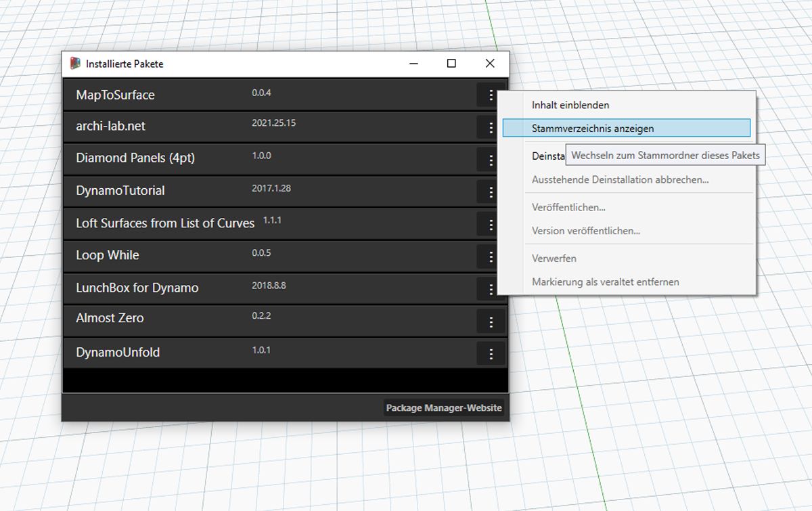This screenshot has height=511, width=812.
Task: Click version number 1.1.1
Action: click(x=271, y=221)
